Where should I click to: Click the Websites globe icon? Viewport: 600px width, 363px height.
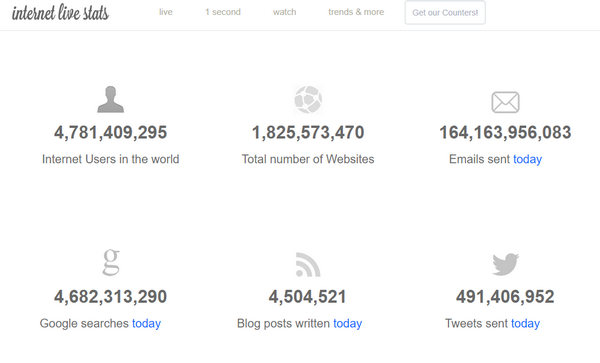(x=308, y=100)
